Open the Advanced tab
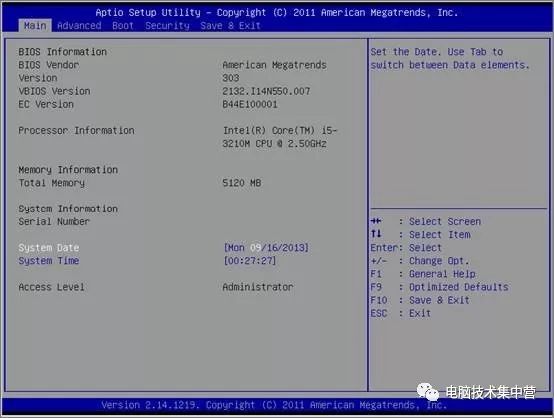Screen dimensions: 554x418 [79, 26]
